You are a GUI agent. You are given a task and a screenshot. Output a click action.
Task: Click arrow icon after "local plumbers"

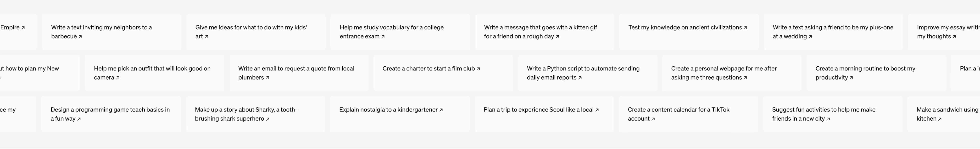point(267,78)
